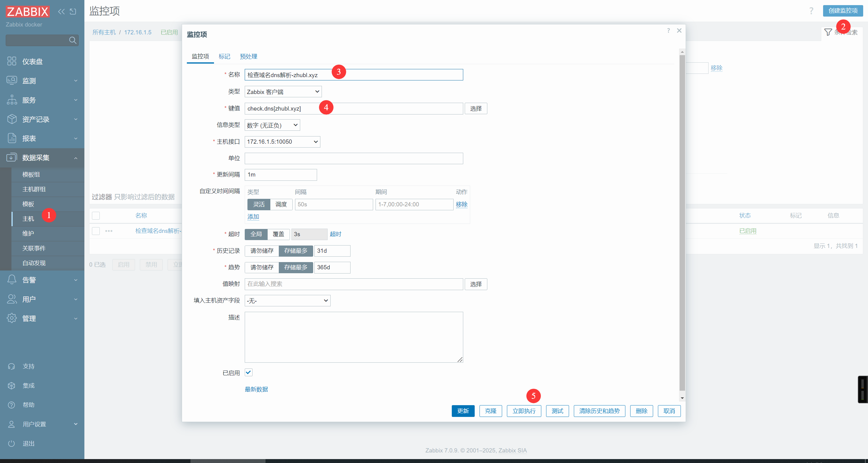Open 自动发现 in the sidebar submenu
Screen dimensions: 868x463
point(34,263)
